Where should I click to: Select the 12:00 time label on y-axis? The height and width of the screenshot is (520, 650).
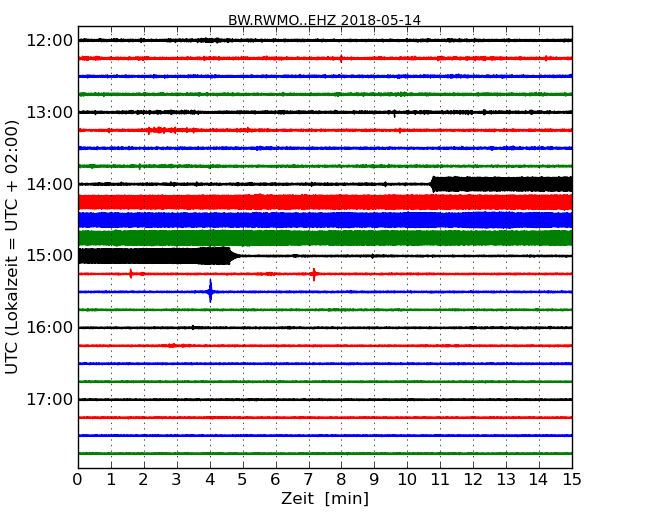coord(49,41)
